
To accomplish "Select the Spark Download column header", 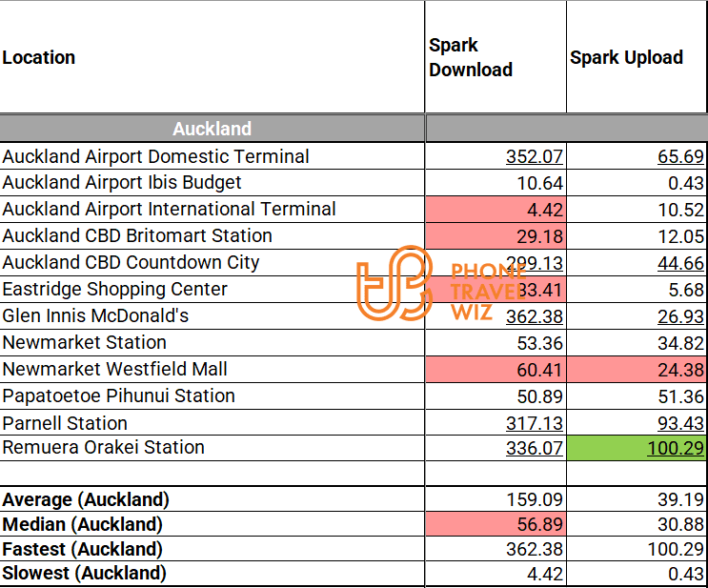I will [471, 57].
